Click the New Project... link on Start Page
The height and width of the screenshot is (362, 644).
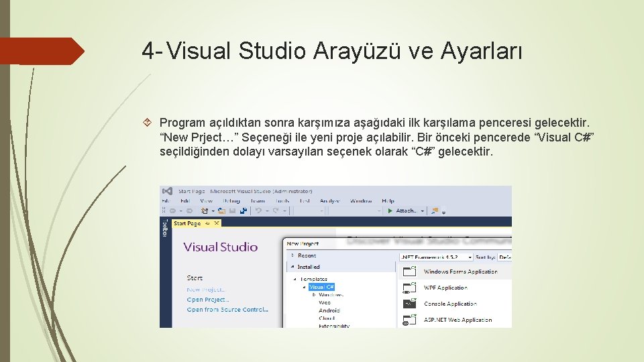206,290
